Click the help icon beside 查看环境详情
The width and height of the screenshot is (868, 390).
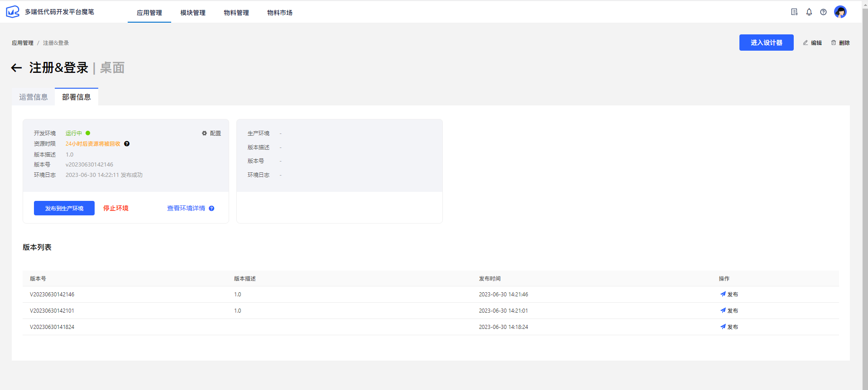click(x=211, y=209)
